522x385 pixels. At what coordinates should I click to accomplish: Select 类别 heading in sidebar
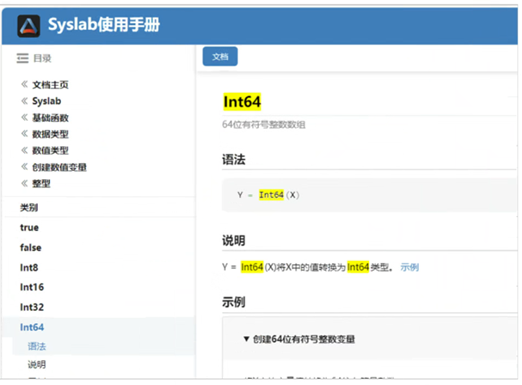pyautogui.click(x=29, y=208)
